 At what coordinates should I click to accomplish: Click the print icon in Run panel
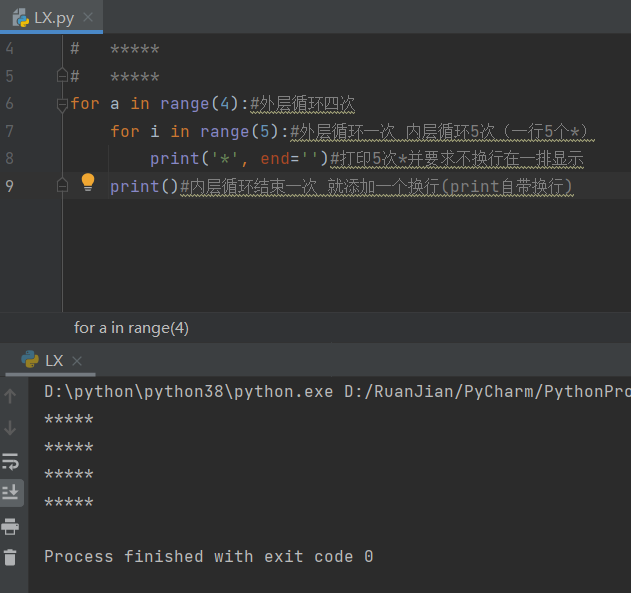click(11, 526)
